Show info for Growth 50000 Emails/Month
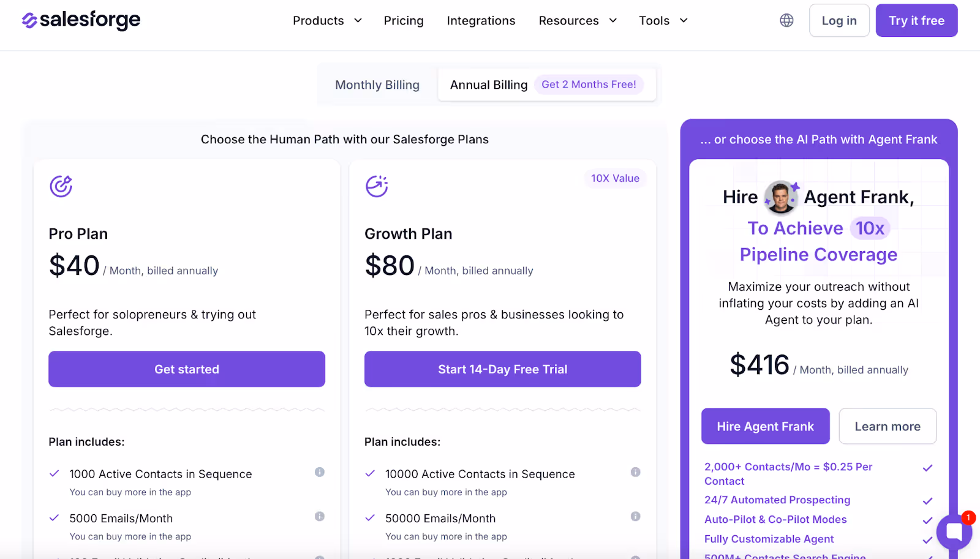980x559 pixels. (x=636, y=517)
